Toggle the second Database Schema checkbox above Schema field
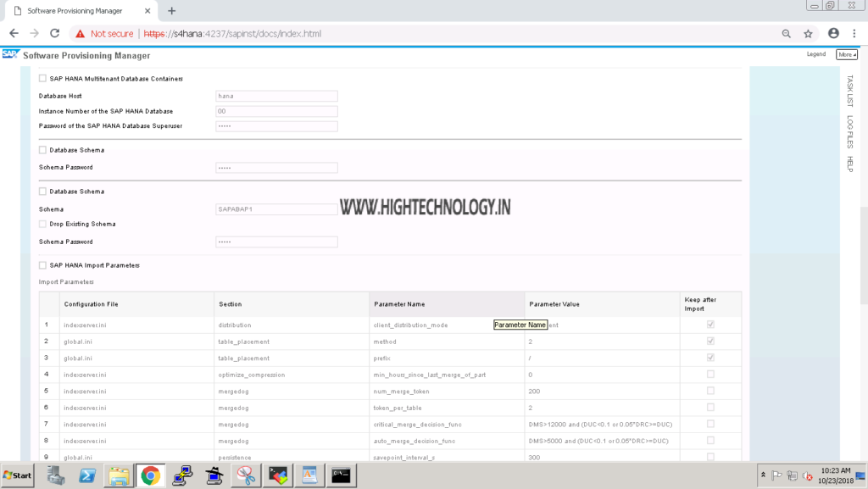 (x=42, y=192)
